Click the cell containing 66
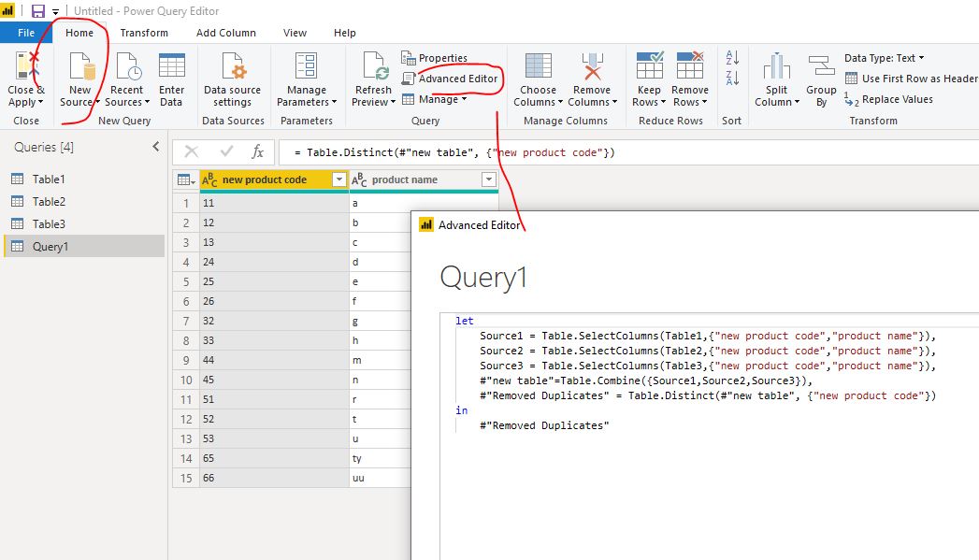This screenshot has height=560, width=979. pos(274,478)
